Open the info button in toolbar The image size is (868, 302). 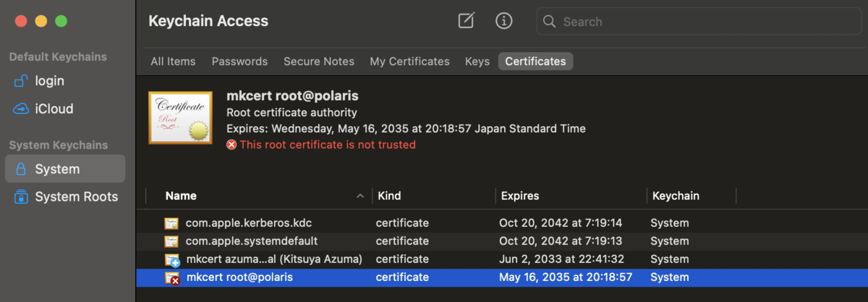click(504, 21)
